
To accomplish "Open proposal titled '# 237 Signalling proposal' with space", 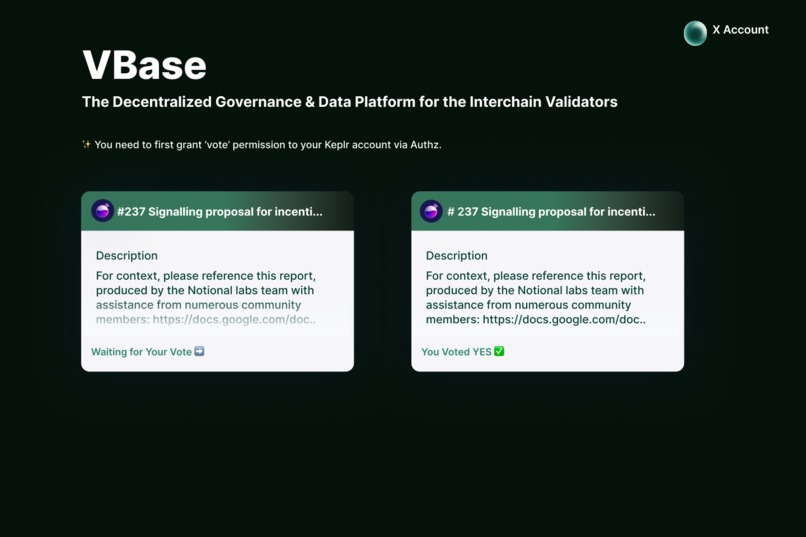I will (x=551, y=212).
